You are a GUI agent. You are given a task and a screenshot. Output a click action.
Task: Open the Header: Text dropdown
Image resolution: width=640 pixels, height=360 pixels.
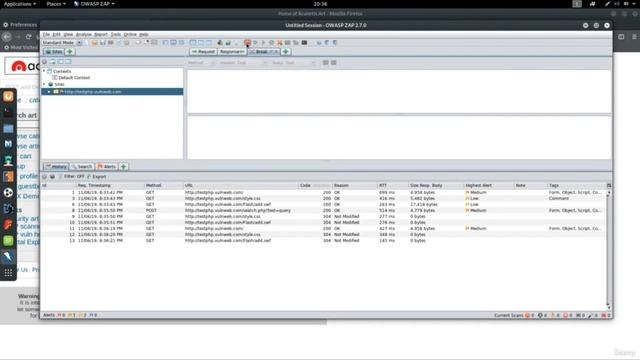243,63
